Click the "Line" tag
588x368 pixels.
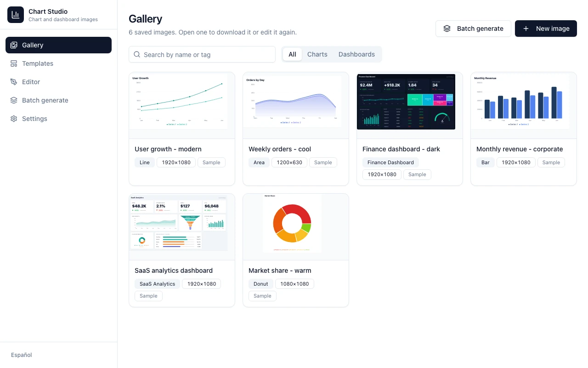pos(145,162)
